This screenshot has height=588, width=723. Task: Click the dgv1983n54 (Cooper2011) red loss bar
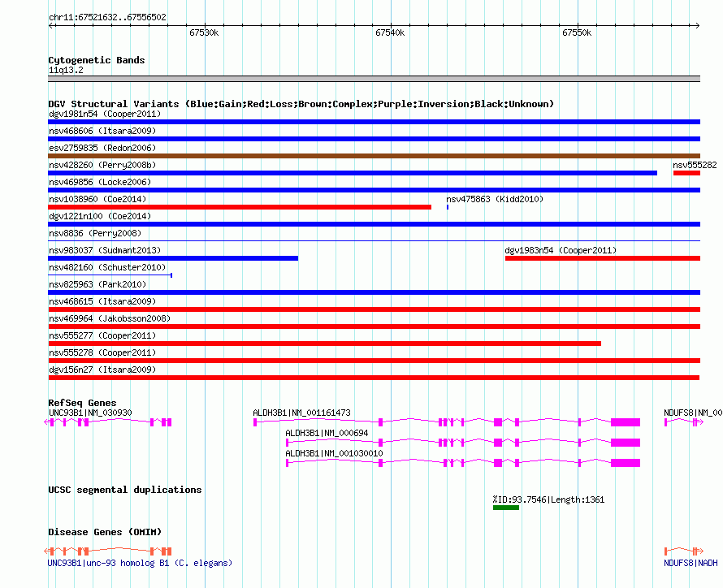[603, 258]
